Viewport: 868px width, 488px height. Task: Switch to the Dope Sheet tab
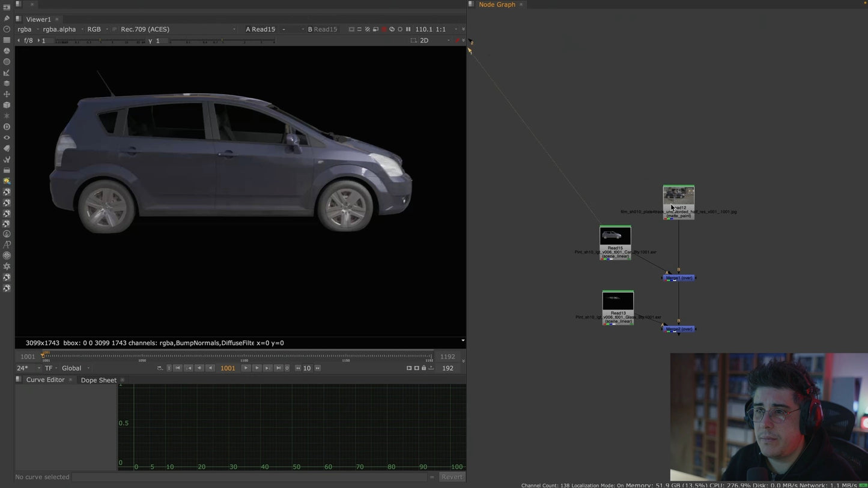(x=99, y=380)
